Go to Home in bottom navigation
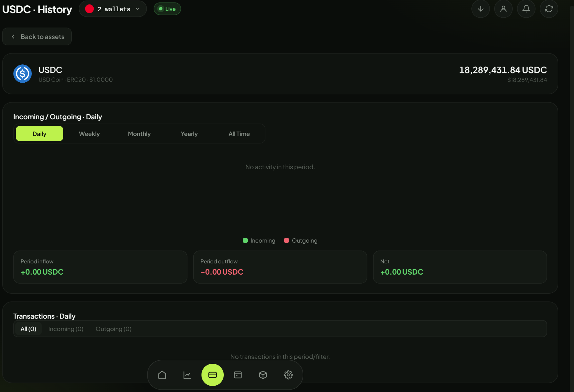The image size is (574, 392). click(162, 375)
